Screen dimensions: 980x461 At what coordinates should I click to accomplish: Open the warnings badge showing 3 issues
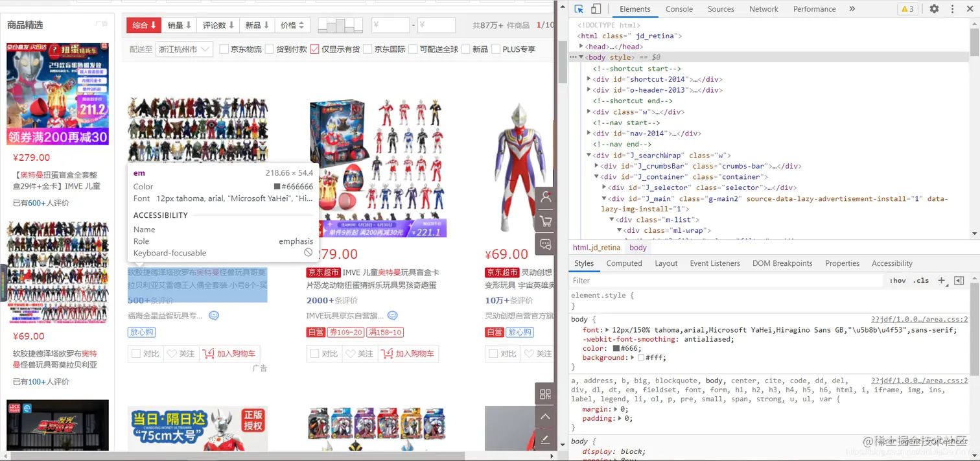point(907,8)
